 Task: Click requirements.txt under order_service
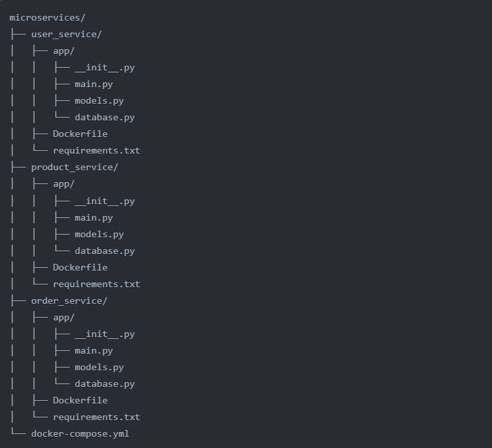[x=96, y=417]
